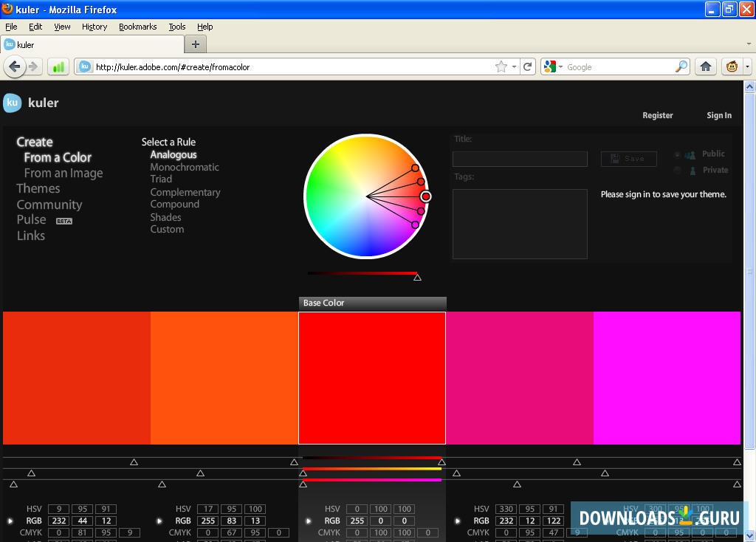
Task: Click the Save disk icon
Action: 615,158
